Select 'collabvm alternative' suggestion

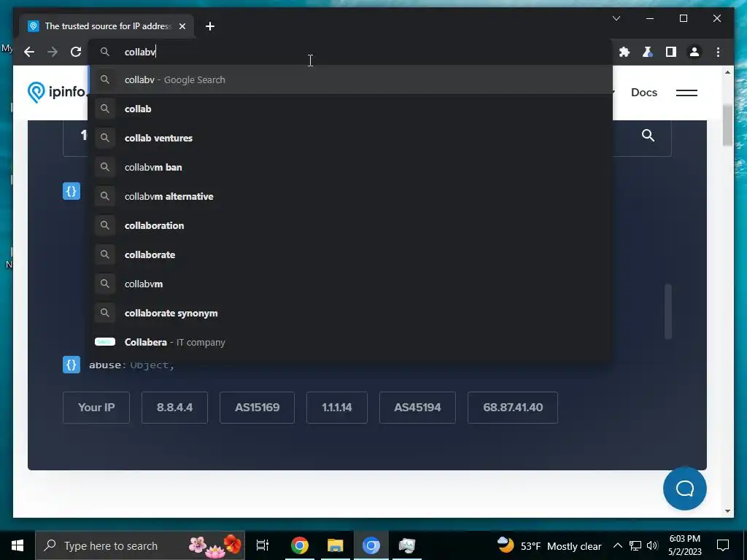351,196
